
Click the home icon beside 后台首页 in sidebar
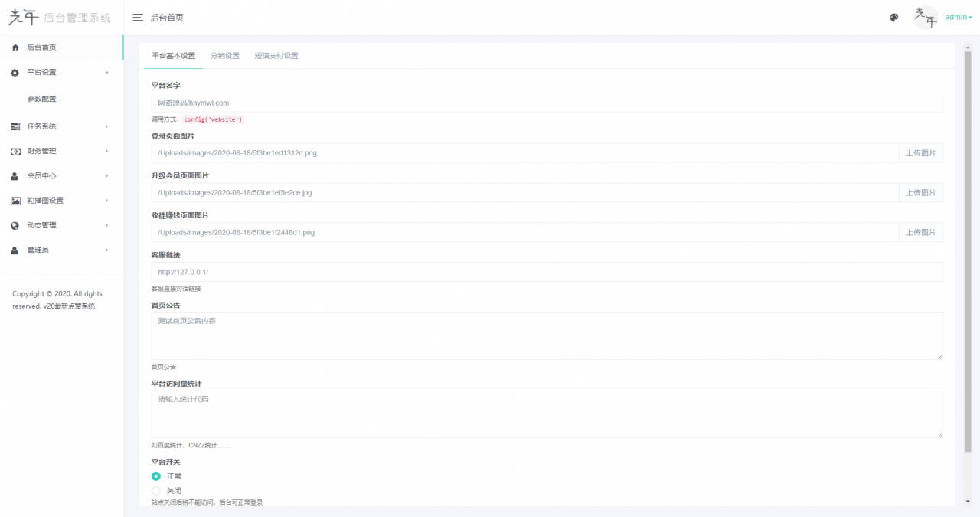(15, 47)
